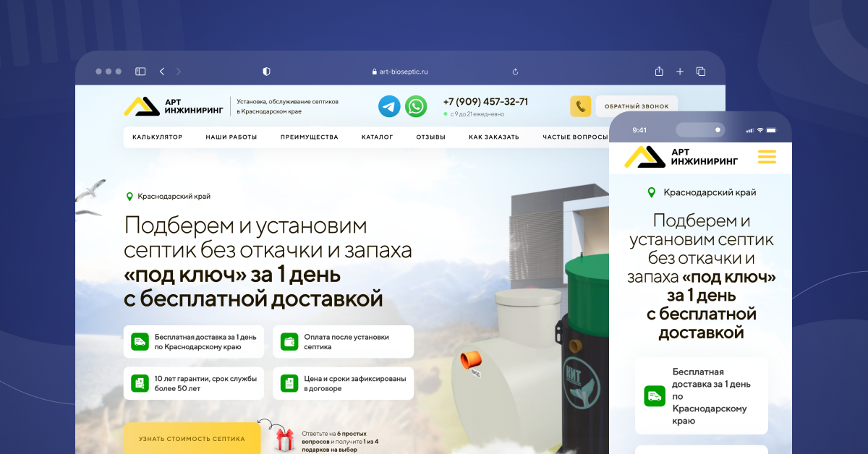Open the mobile hamburger menu
Image resolution: width=868 pixels, height=454 pixels.
(x=766, y=157)
